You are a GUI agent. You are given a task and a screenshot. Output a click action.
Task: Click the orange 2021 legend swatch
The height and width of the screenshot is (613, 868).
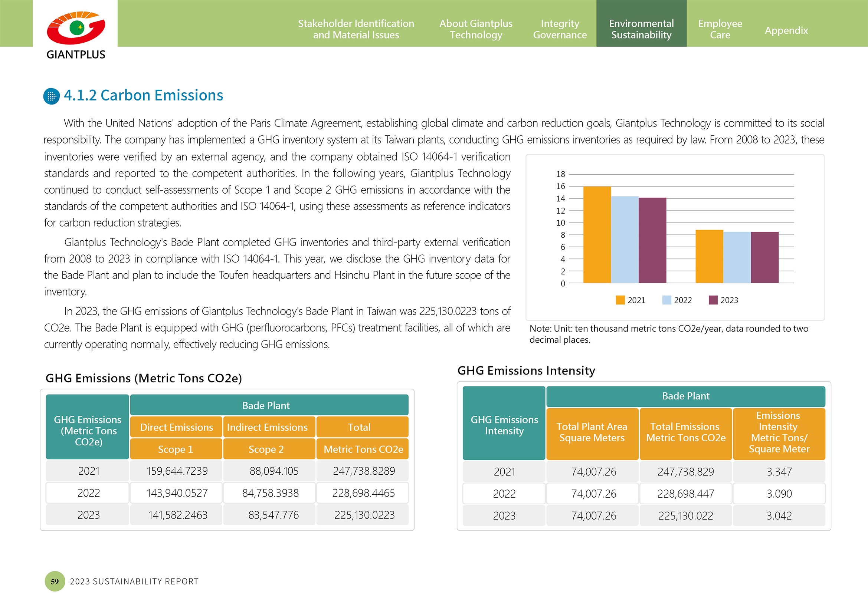620,300
